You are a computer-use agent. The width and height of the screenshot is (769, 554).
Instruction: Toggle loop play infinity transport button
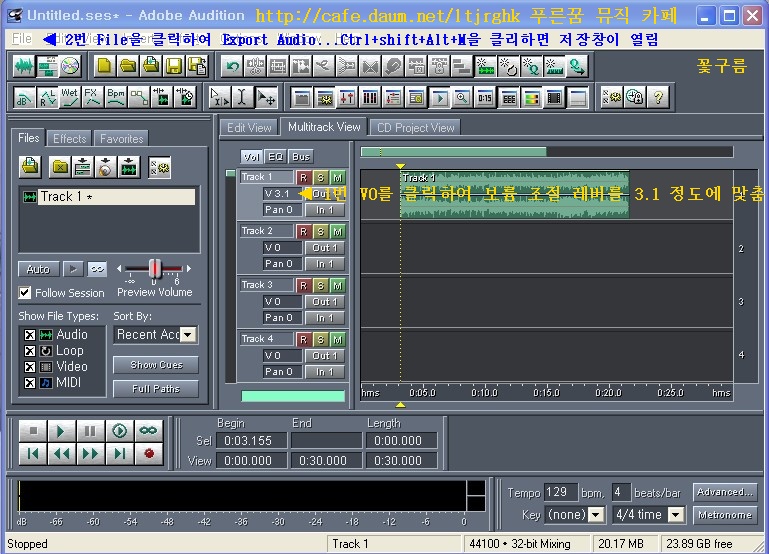pos(148,431)
